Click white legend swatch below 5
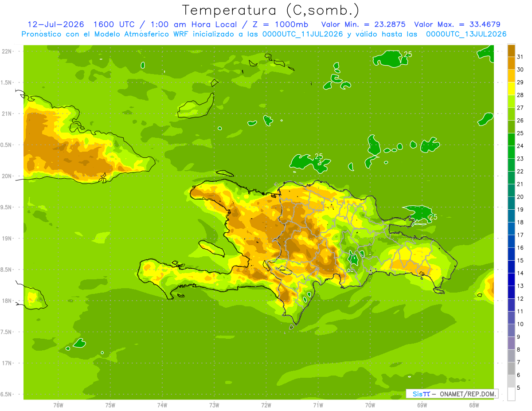 click(511, 394)
